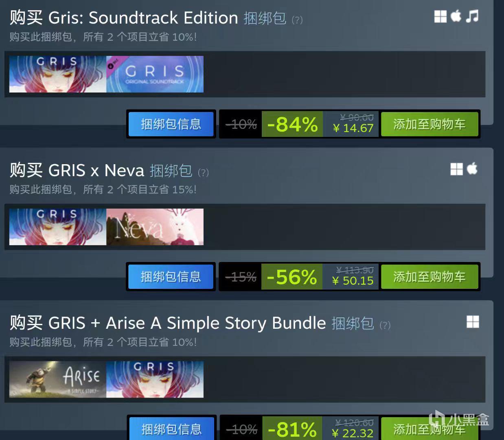Click Apple icon for Gris Soundtrack Edition
The image size is (504, 440).
[x=456, y=16]
